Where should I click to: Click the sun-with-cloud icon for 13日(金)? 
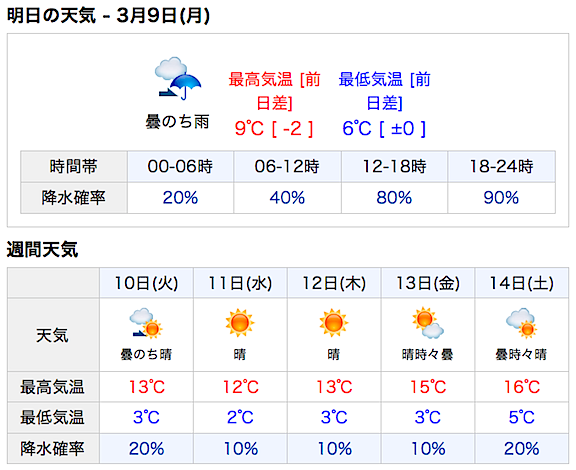pyautogui.click(x=428, y=323)
